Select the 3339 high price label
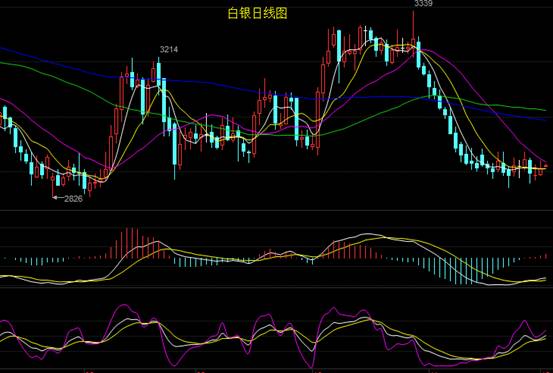The image size is (553, 373). 423,4
